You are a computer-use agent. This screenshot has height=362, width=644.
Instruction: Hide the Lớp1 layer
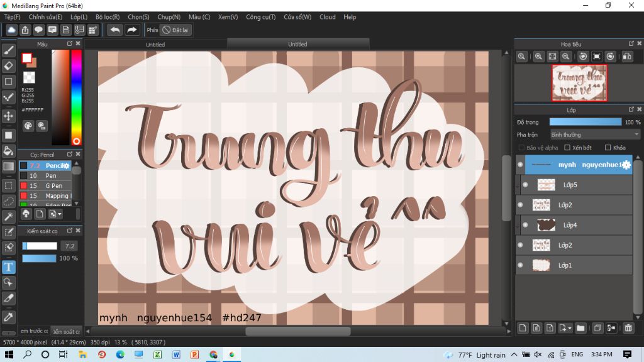pos(520,265)
